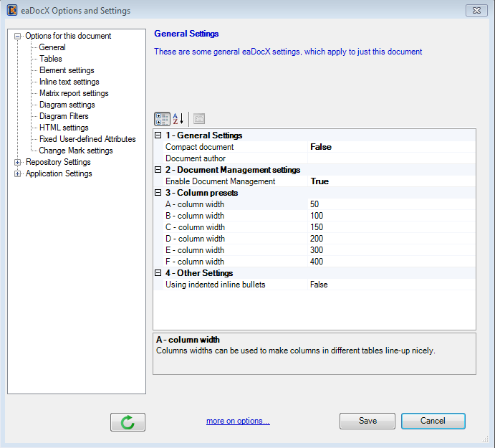This screenshot has height=448, width=495.
Task: Open the more on options link
Action: pos(238,421)
